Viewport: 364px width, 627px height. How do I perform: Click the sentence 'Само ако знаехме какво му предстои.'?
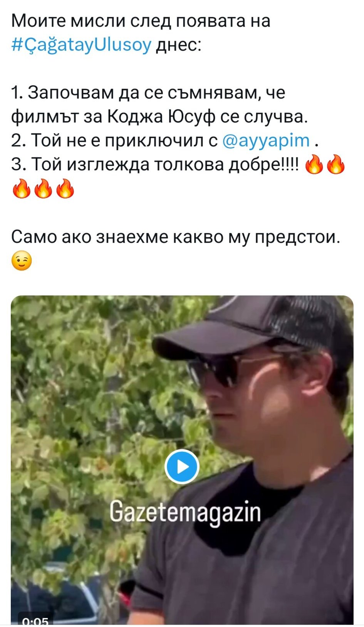[176, 237]
